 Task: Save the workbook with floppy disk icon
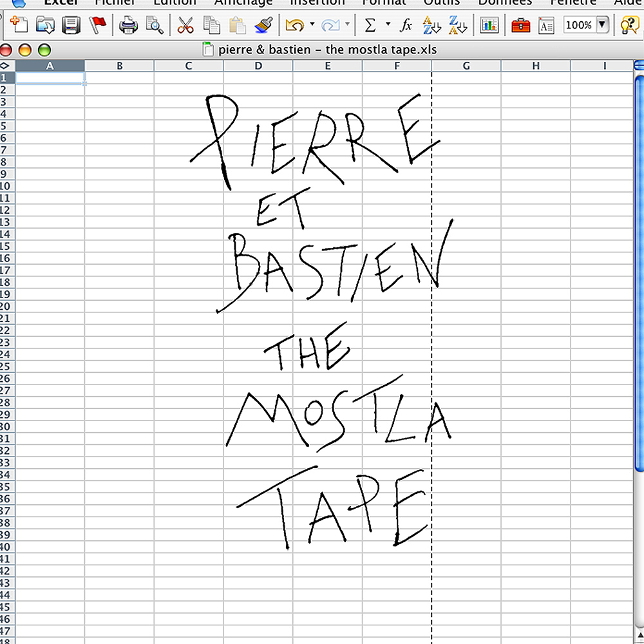71,25
